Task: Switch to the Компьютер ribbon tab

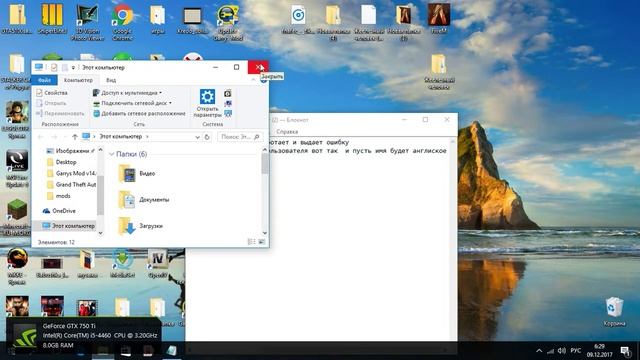Action: (x=78, y=80)
